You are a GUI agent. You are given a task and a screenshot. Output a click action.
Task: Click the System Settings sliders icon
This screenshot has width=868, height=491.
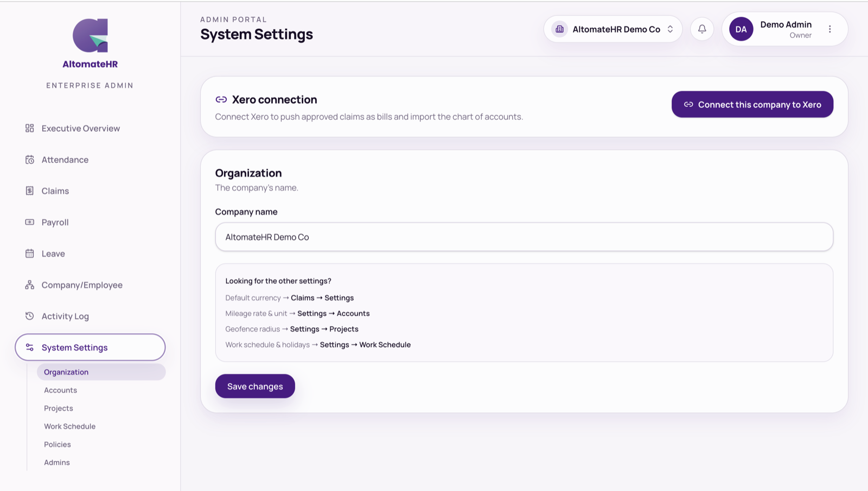point(30,347)
